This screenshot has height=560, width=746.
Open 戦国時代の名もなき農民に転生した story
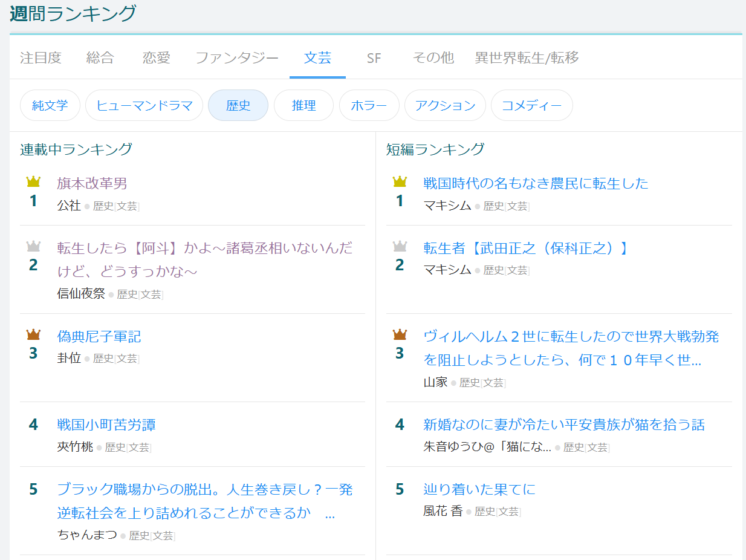(x=536, y=183)
